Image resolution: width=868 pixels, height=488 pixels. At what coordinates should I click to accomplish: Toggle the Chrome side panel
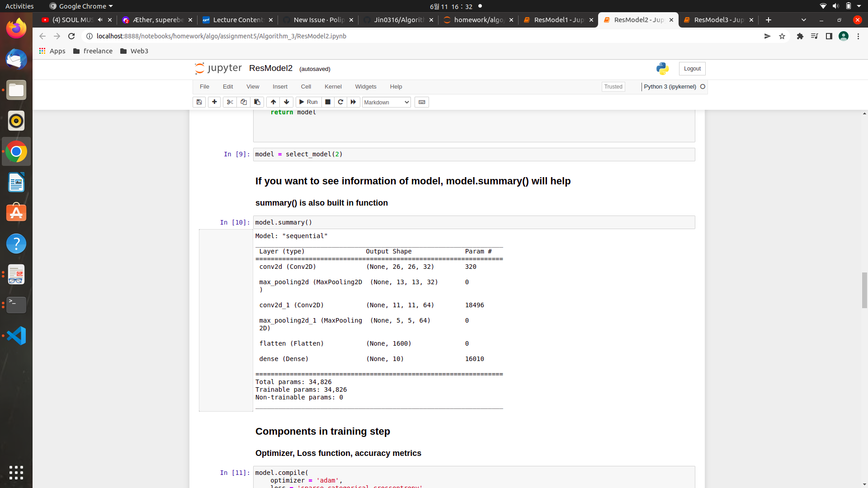pos(829,36)
